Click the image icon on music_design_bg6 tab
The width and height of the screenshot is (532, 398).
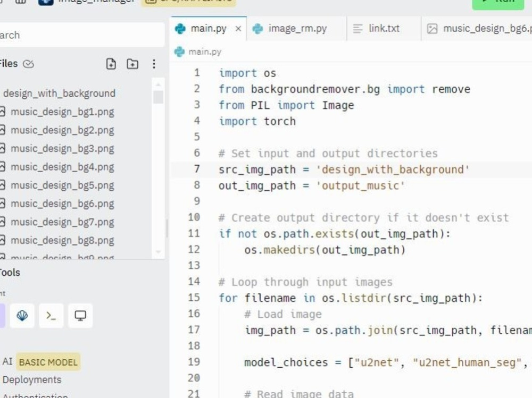click(x=432, y=29)
